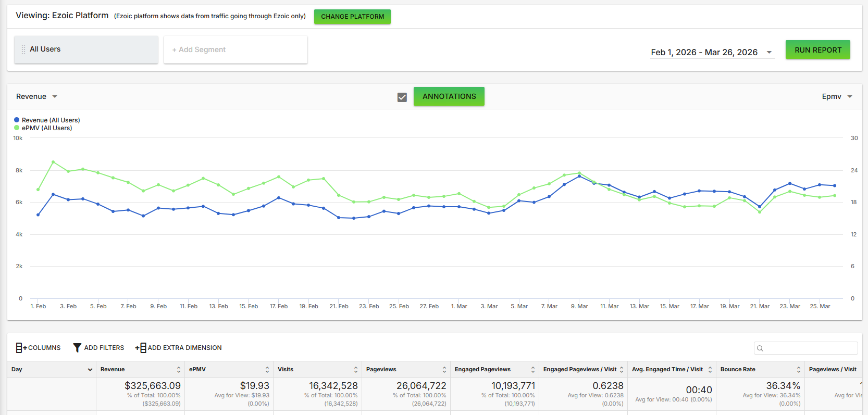Screen dimensions: 868x415
Task: Click the Run Report button
Action: (818, 50)
